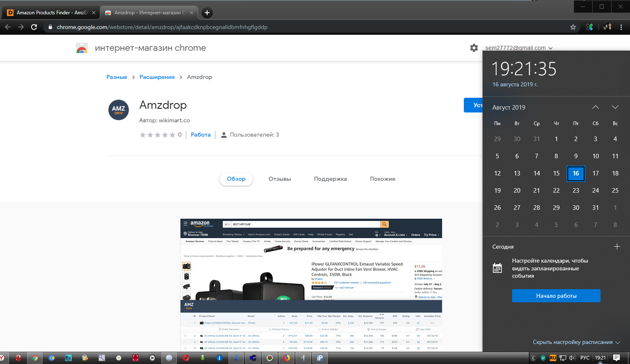The width and height of the screenshot is (630, 364).
Task: Add event with plus icon beside Сегодня
Action: [617, 247]
